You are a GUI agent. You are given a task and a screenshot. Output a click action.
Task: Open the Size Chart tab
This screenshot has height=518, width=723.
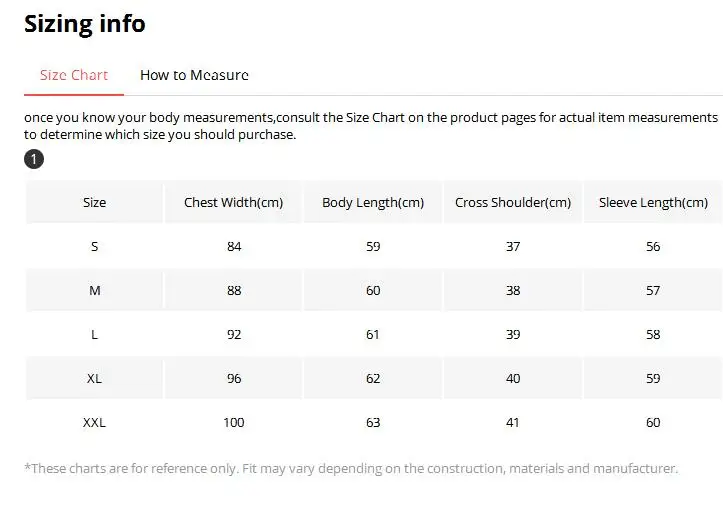[x=74, y=75]
